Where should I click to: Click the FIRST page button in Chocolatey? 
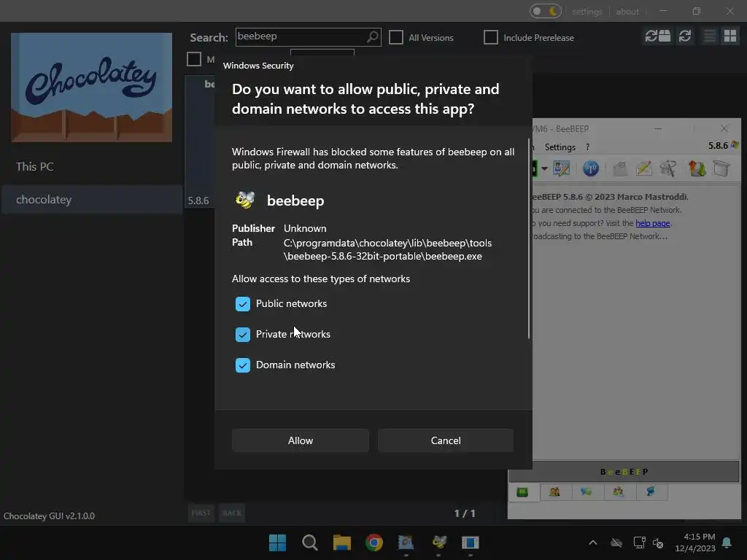[x=201, y=513]
